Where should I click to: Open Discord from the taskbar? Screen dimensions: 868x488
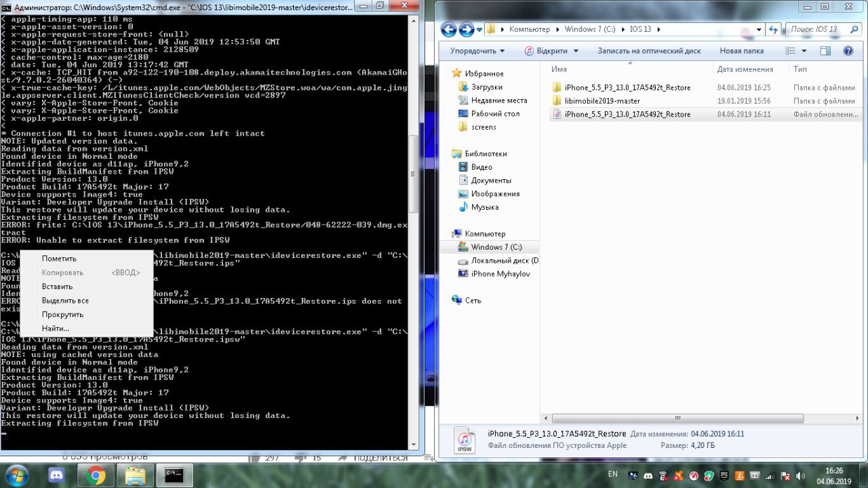(55, 476)
